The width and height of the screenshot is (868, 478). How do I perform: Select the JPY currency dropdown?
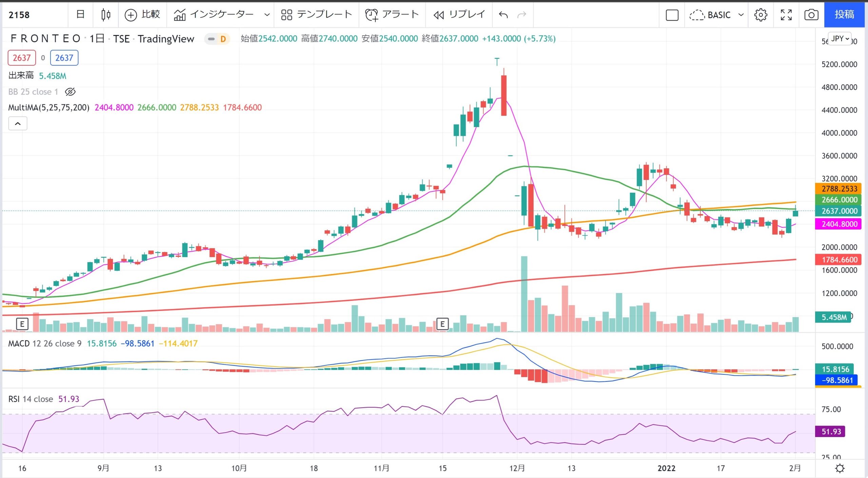[x=840, y=39]
